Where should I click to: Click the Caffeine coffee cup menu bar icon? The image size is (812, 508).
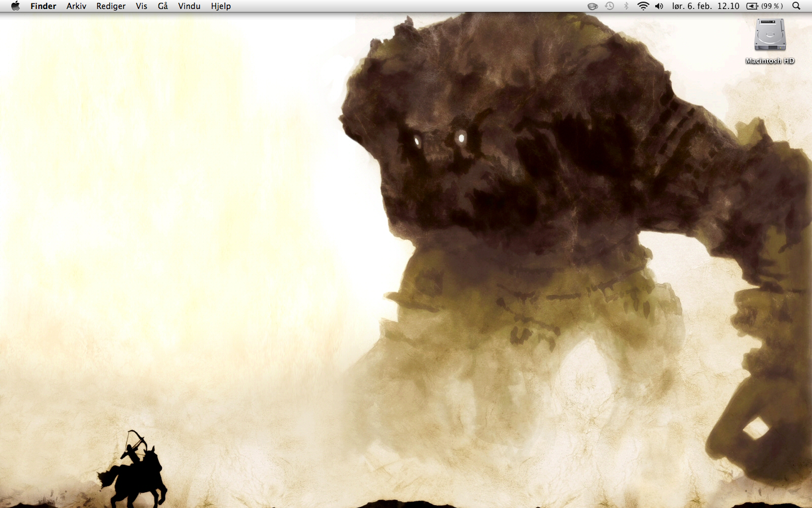[593, 6]
